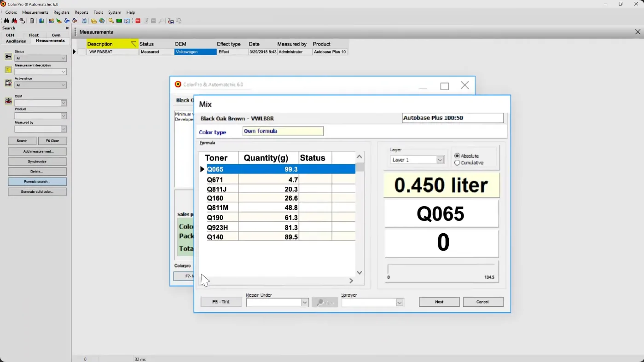Expand the Status filter dropdown
This screenshot has width=644, height=362.
pyautogui.click(x=63, y=58)
